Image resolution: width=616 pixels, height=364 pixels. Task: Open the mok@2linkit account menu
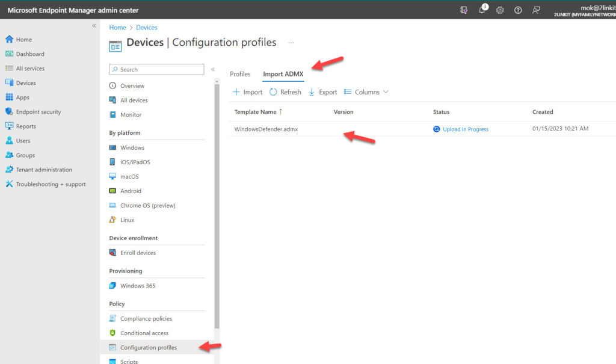585,10
